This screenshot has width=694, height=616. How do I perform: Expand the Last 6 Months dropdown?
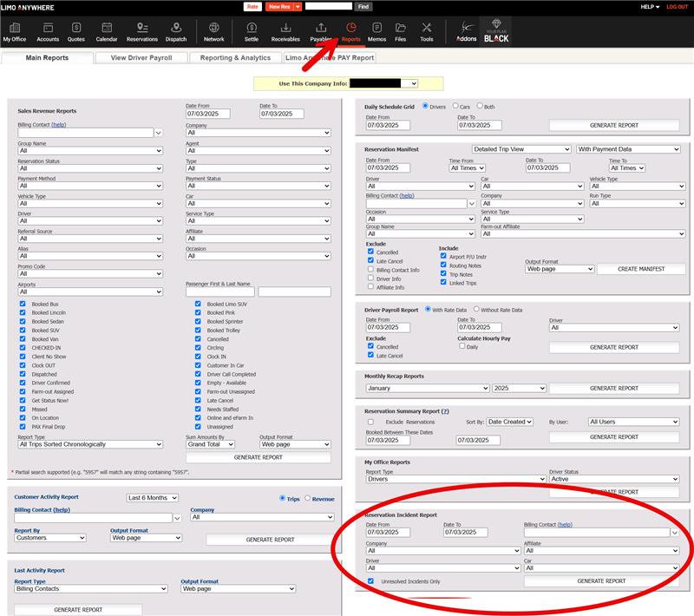[x=152, y=498]
